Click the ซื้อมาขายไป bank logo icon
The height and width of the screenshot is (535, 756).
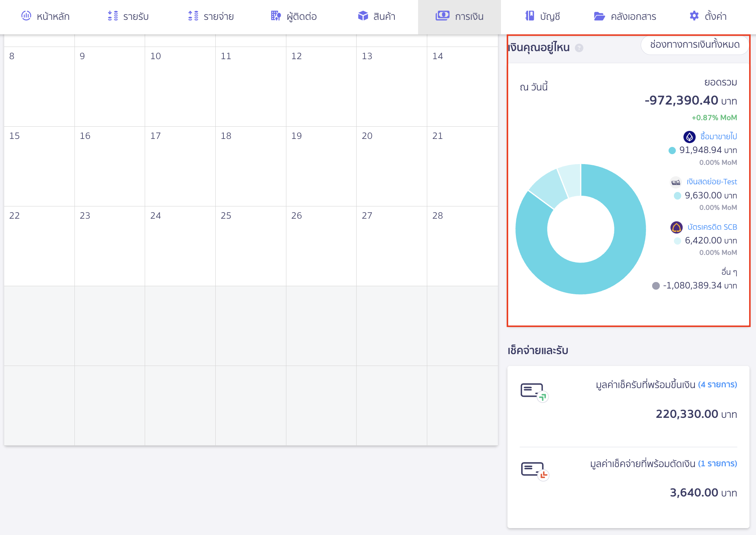(689, 137)
